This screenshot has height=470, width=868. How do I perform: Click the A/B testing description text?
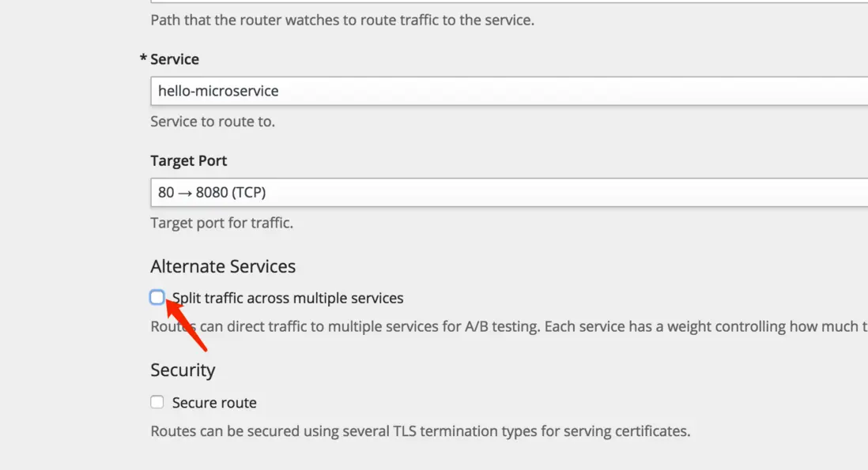[x=506, y=326]
